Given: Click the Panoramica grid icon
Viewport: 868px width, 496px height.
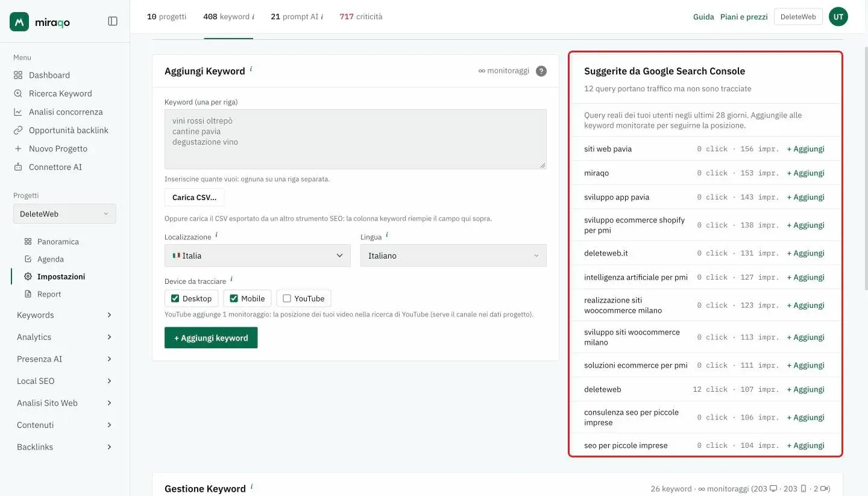Looking at the screenshot, I should 28,242.
